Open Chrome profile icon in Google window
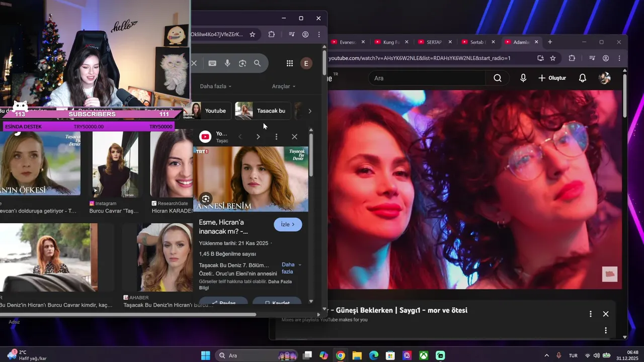The width and height of the screenshot is (644, 362). [x=305, y=34]
